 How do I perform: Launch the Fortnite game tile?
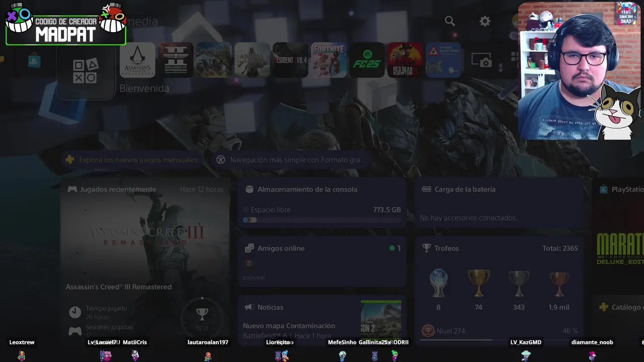pos(329,60)
